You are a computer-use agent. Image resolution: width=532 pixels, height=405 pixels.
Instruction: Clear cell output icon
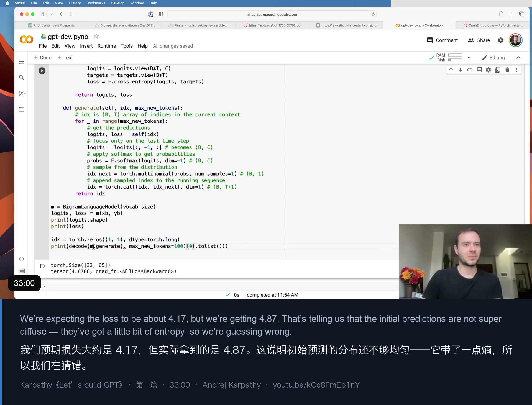tap(42, 266)
